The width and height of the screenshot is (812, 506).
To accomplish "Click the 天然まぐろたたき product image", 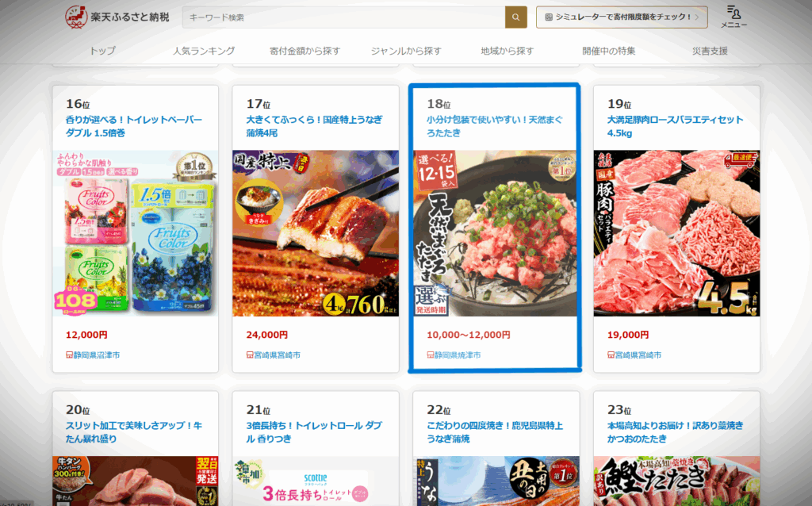I will [495, 234].
